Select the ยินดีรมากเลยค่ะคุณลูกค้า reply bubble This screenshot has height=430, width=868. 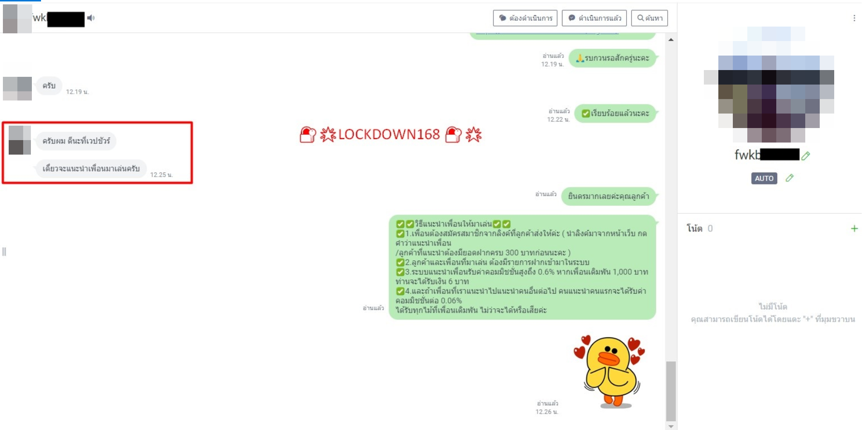(x=608, y=196)
